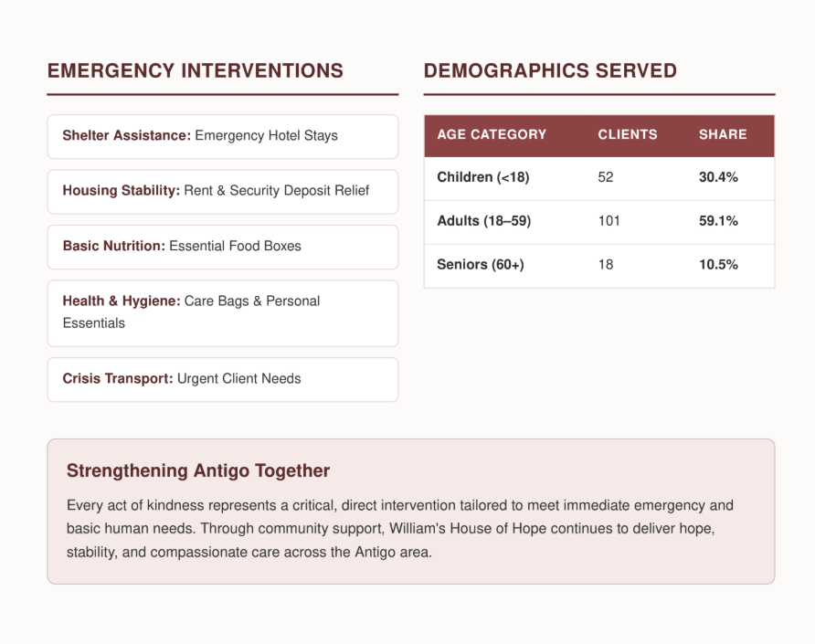Click the 10.5% share value
Viewport: 815px width, 644px height.
pos(718,265)
